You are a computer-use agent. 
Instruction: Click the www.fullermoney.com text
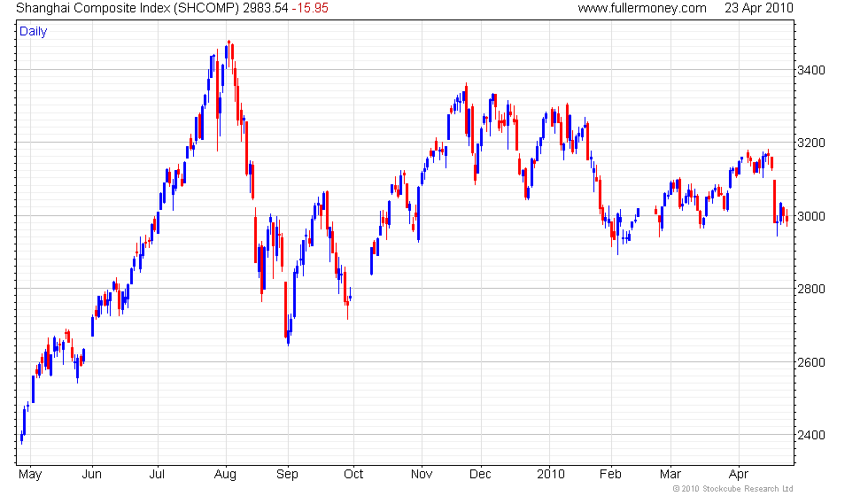(x=642, y=8)
